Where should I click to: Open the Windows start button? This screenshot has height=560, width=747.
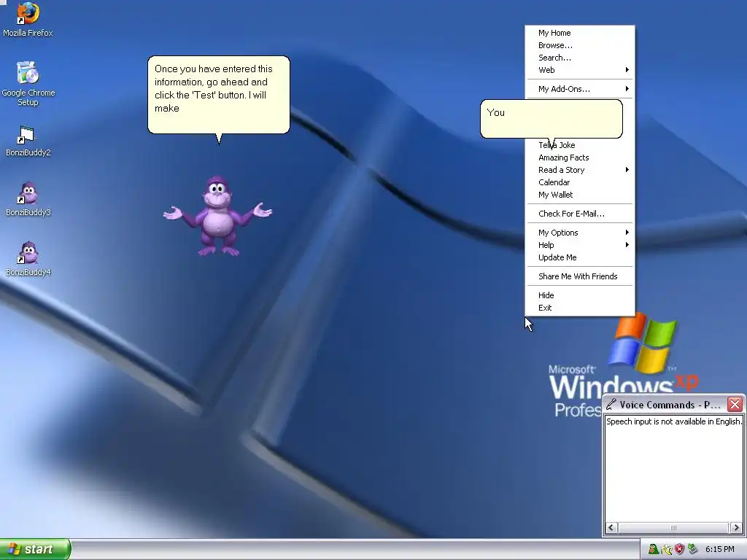point(35,549)
